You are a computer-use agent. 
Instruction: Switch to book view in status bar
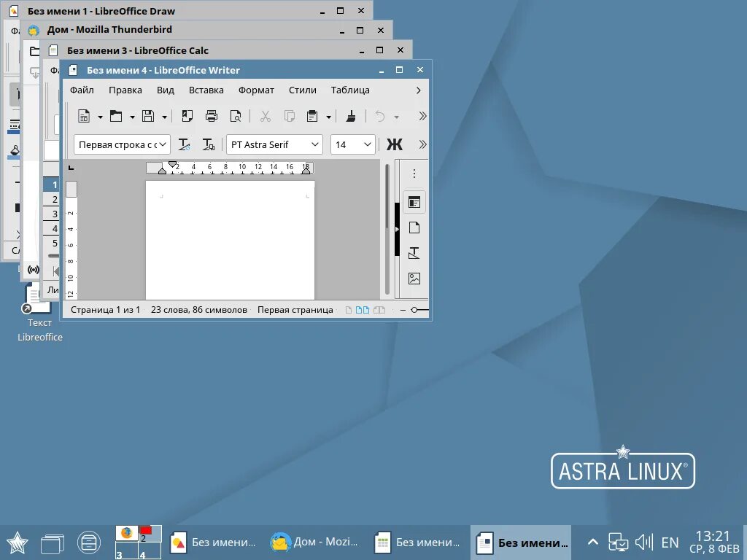379,310
